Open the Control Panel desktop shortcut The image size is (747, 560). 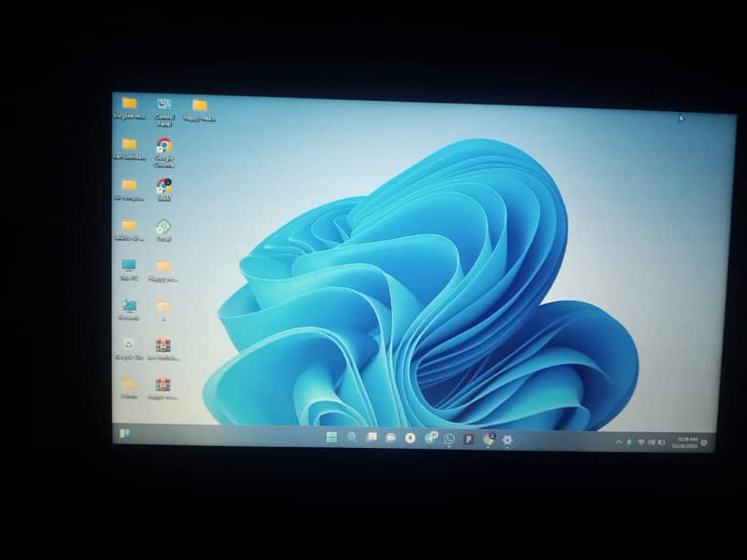[x=163, y=103]
